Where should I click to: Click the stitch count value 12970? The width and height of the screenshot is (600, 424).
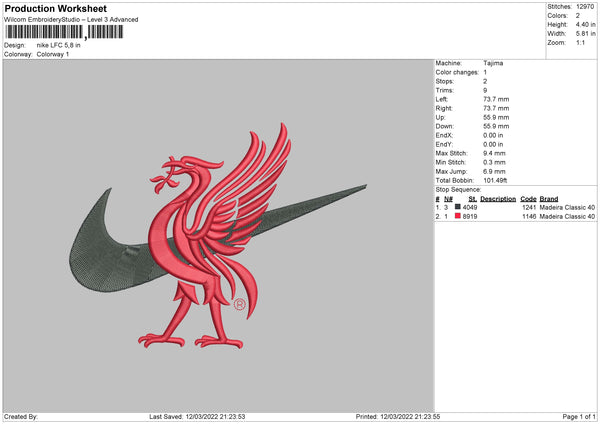pyautogui.click(x=585, y=7)
